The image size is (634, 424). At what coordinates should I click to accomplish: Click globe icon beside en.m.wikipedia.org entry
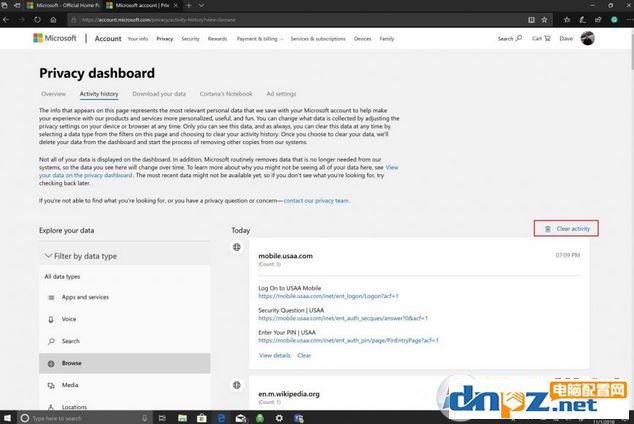coord(237,385)
